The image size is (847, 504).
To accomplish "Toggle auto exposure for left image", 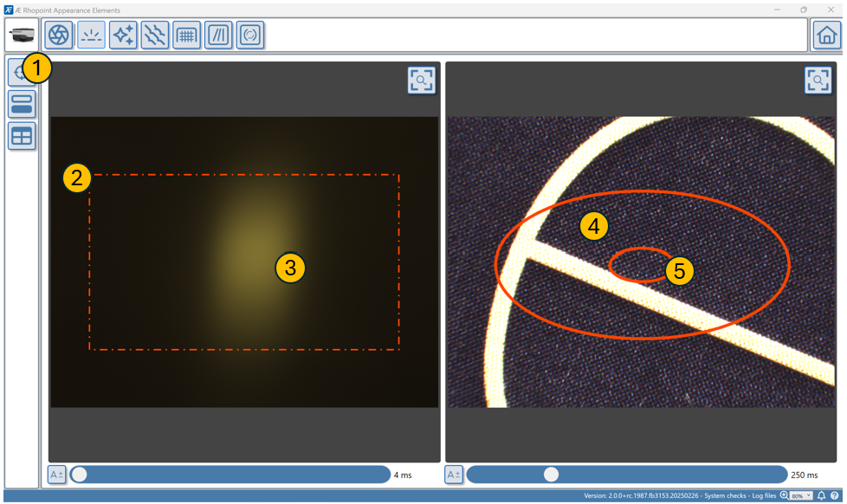I will click(56, 475).
